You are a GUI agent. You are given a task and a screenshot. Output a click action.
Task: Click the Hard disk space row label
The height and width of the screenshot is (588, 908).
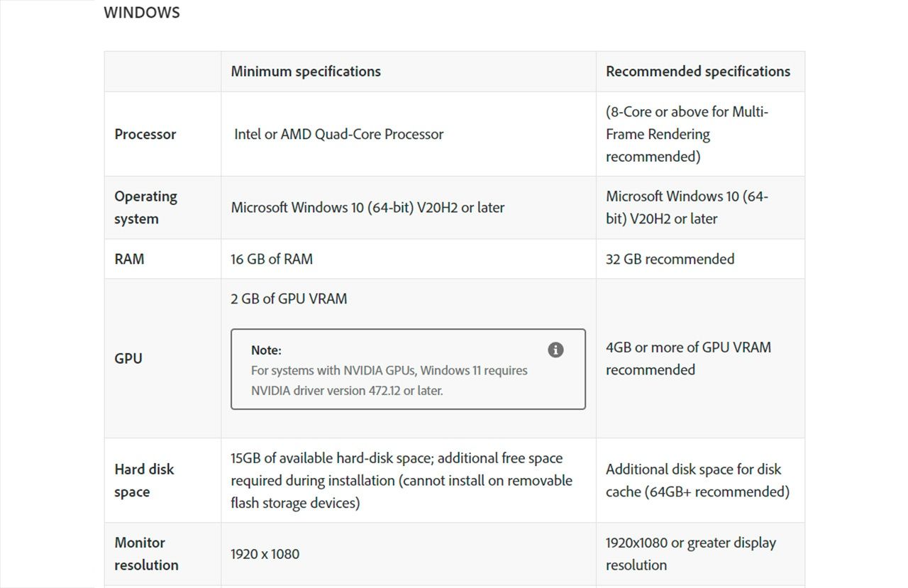[144, 480]
